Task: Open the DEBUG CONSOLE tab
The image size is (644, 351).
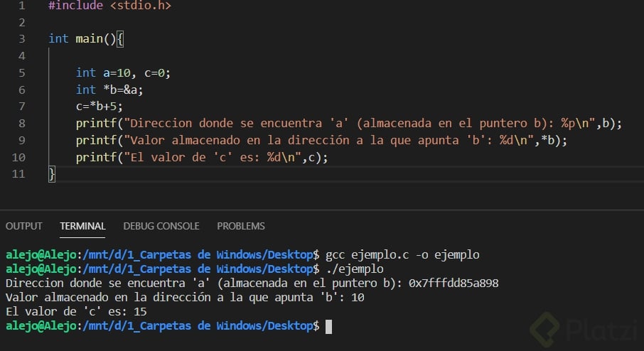Action: [x=161, y=226]
